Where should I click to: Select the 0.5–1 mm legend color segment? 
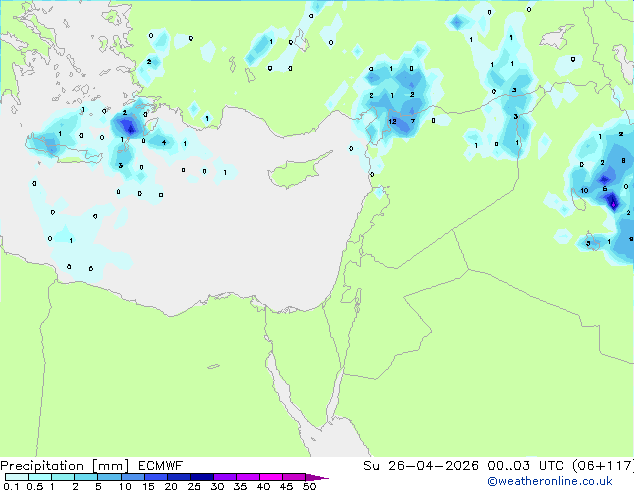coord(40,477)
